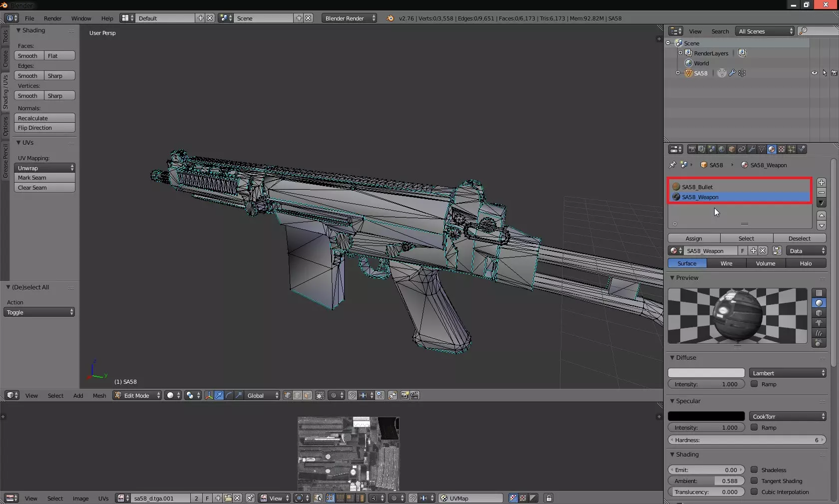Click OpenGL render active viewport camera icon
The image size is (839, 504).
405,395
